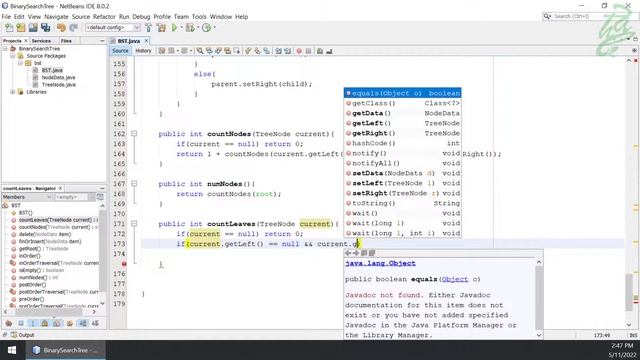Click the Debug Project toolbar icon
This screenshot has width=640, height=360.
pyautogui.click(x=190, y=28)
